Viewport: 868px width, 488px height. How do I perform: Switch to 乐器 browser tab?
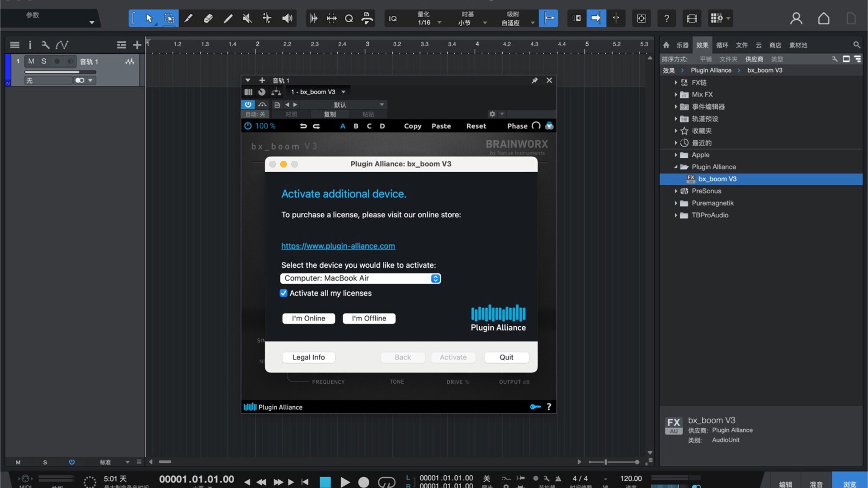point(682,45)
